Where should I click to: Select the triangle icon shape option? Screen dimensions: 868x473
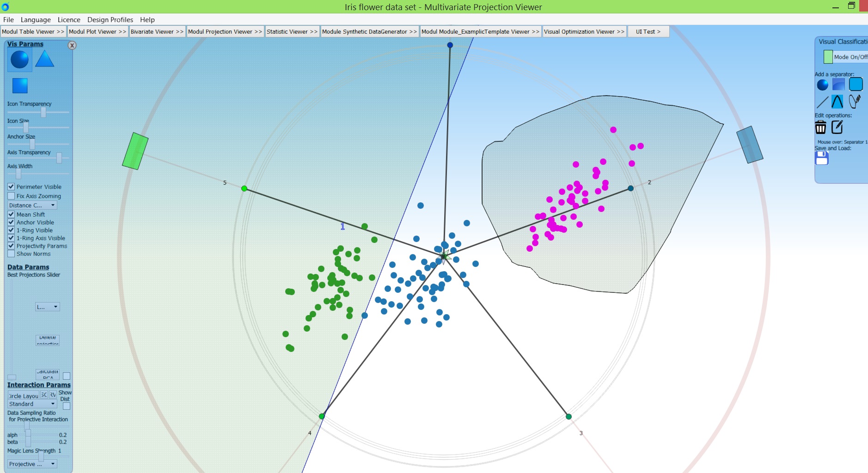tap(44, 59)
